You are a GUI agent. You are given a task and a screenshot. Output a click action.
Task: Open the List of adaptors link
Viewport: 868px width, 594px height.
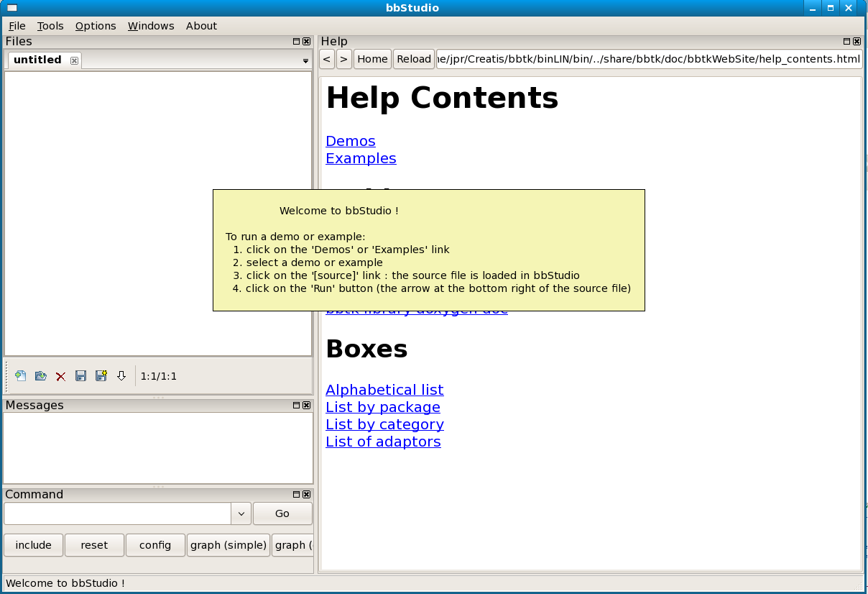point(383,442)
